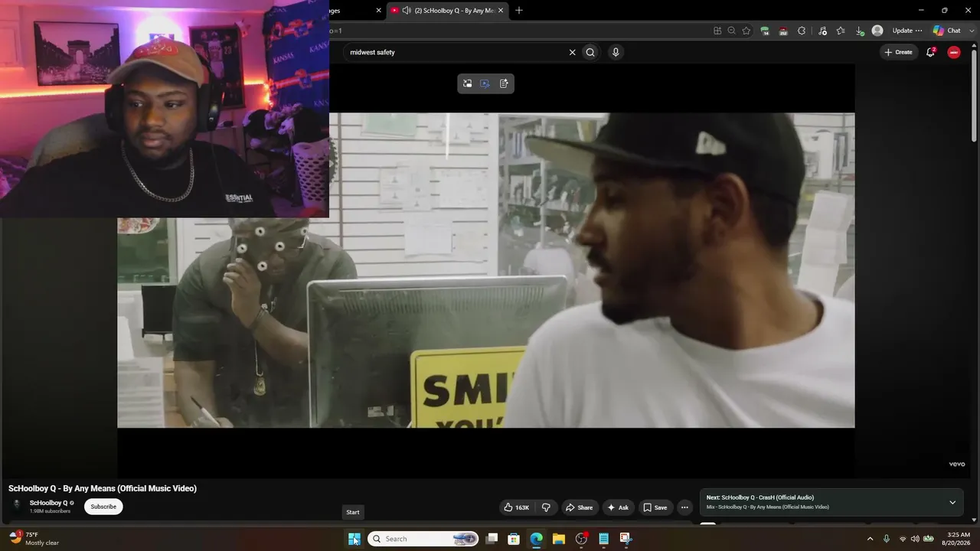Click the browser Update menu button
This screenshot has width=980, height=551.
pyautogui.click(x=907, y=31)
